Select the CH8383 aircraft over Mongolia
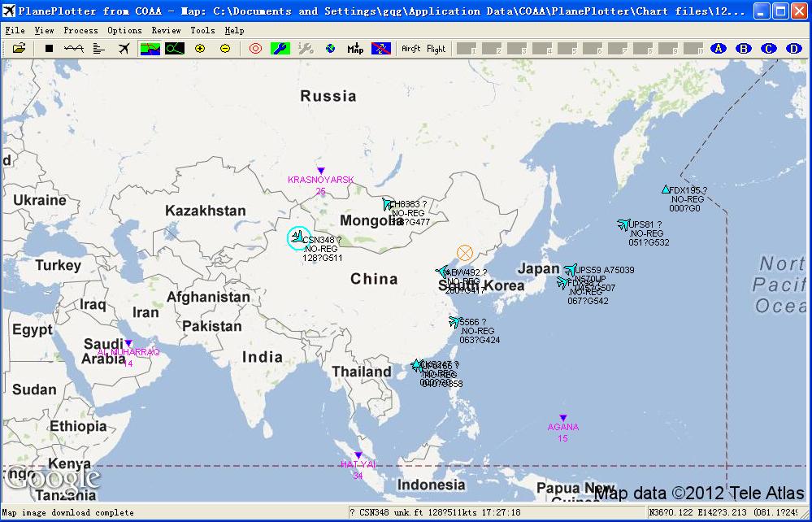The height and width of the screenshot is (522, 812). [388, 204]
